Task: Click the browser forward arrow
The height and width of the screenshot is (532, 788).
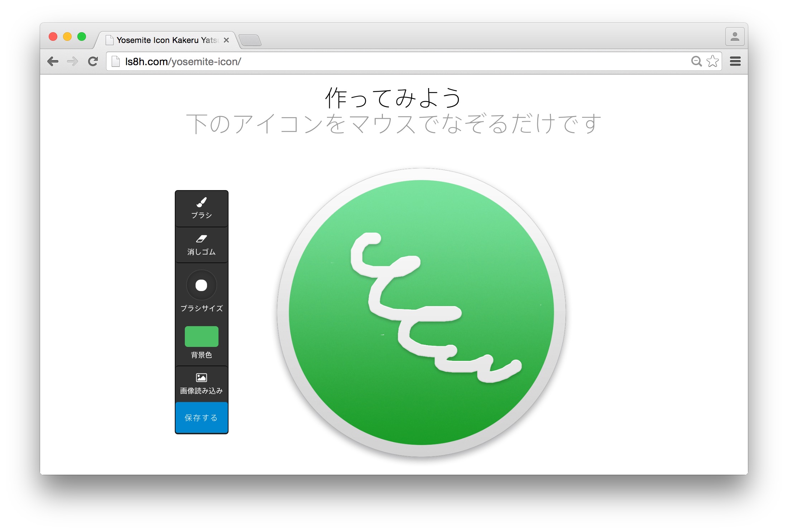Action: (73, 62)
